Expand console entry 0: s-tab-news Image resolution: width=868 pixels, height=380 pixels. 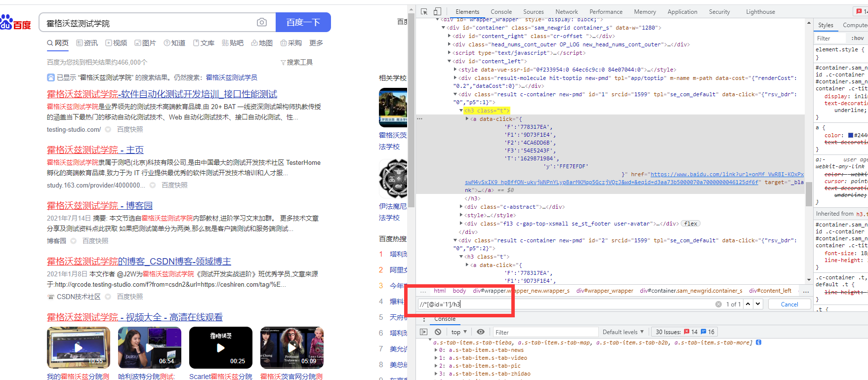point(436,350)
